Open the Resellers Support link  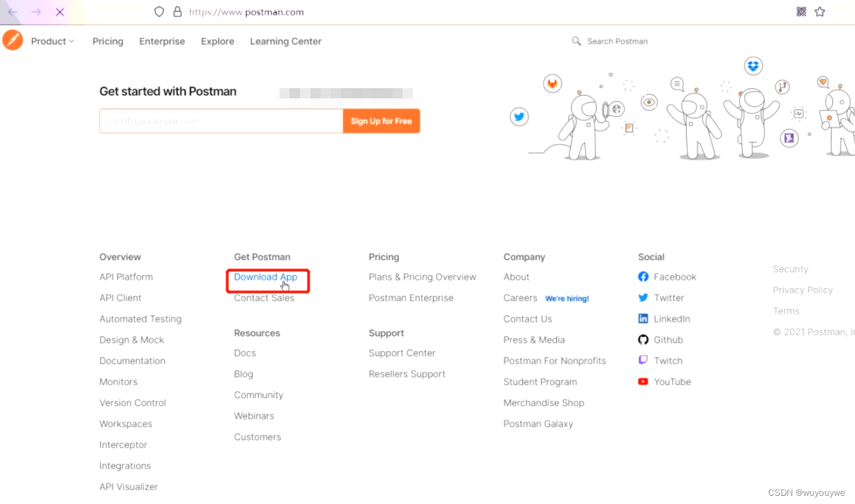click(x=407, y=374)
